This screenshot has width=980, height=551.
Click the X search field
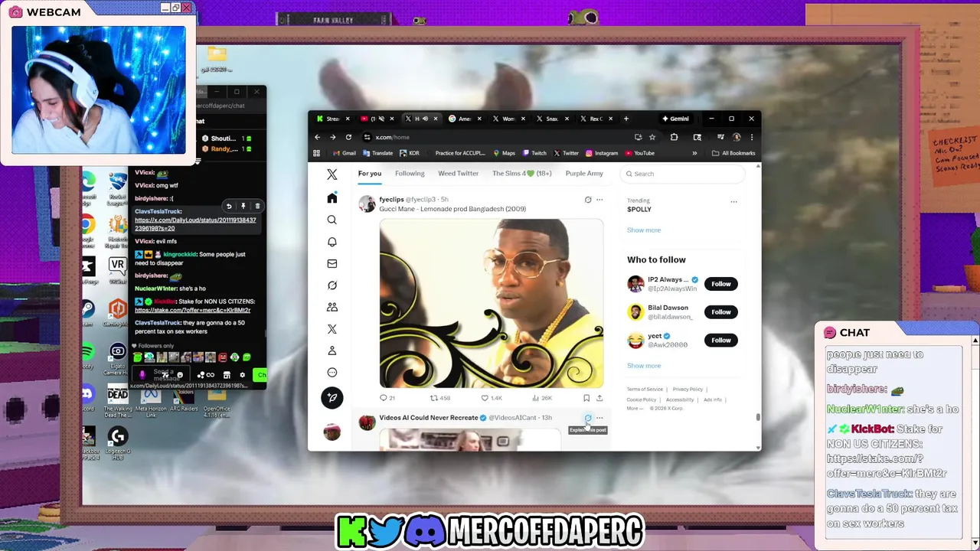point(682,174)
